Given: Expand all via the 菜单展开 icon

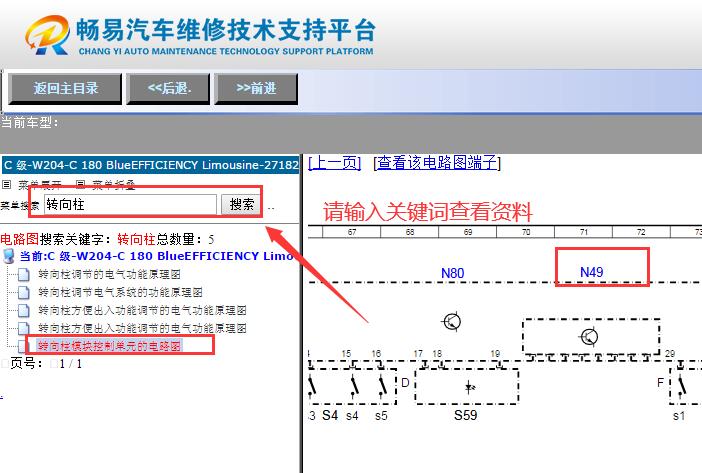Looking at the screenshot, I should 7,184.
